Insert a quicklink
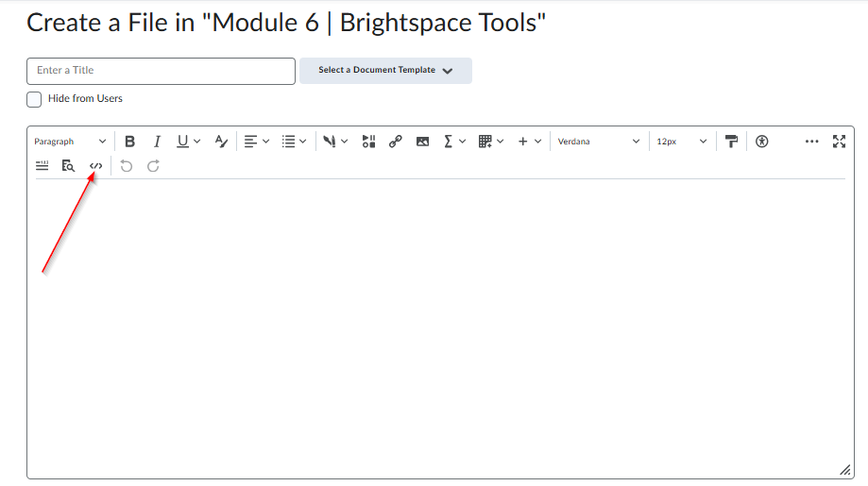This screenshot has height=486, width=868. click(x=396, y=142)
